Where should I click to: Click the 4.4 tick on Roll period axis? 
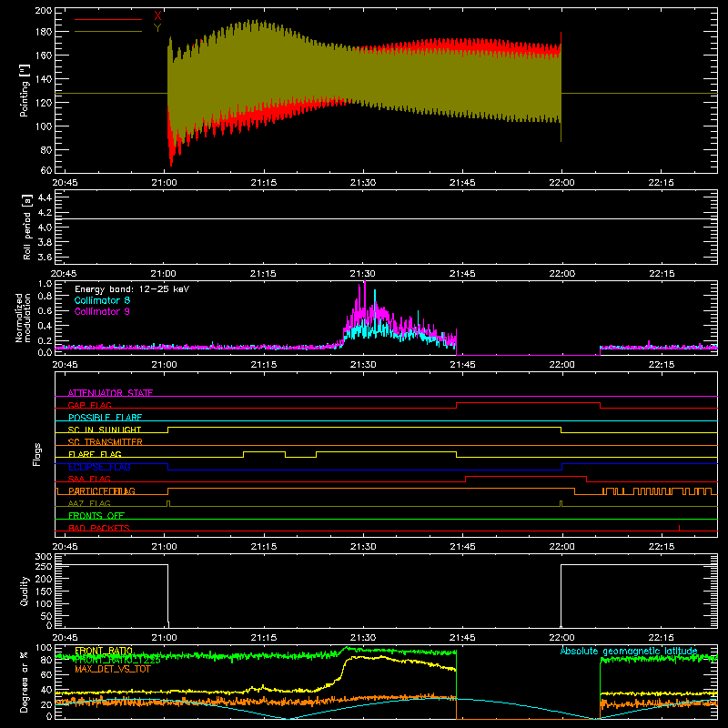click(x=45, y=197)
